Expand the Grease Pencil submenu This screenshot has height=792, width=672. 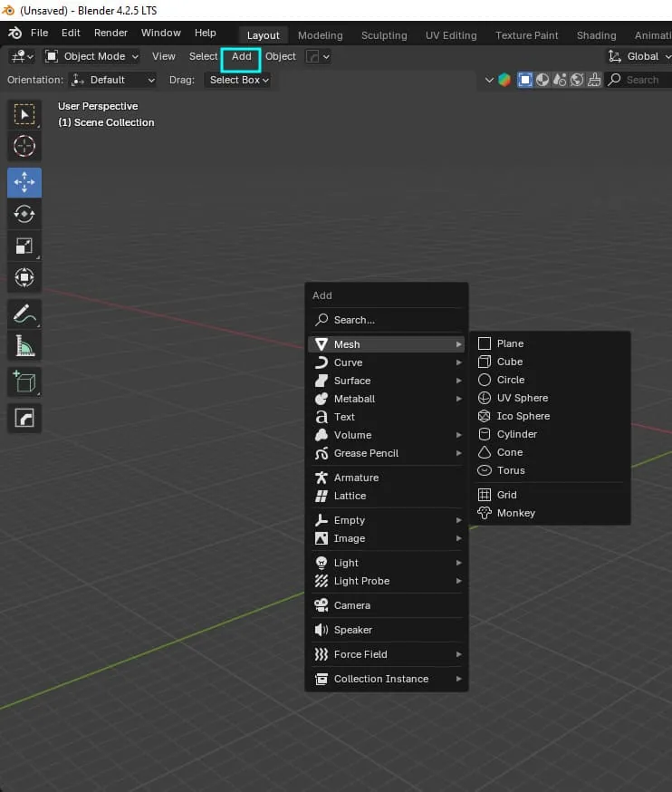[x=386, y=454]
